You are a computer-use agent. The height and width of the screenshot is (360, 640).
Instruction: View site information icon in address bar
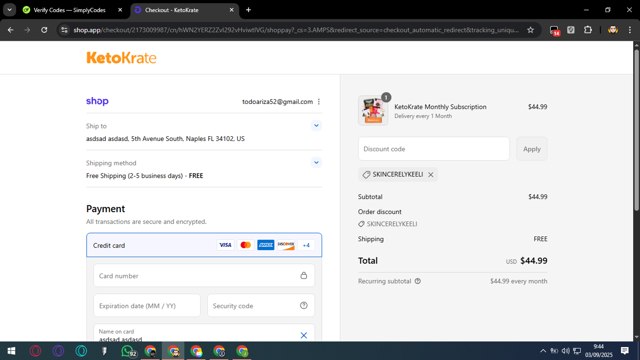click(x=64, y=30)
